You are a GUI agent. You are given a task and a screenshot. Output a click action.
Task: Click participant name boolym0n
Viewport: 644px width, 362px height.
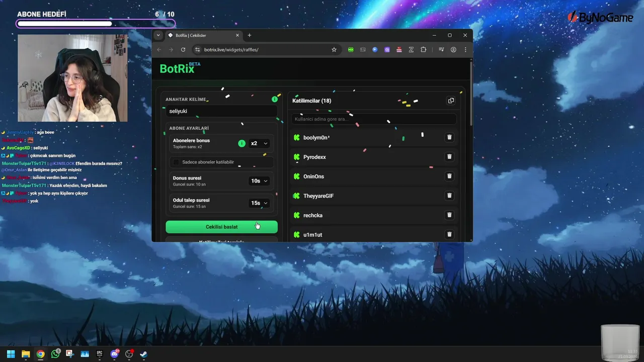coord(316,137)
